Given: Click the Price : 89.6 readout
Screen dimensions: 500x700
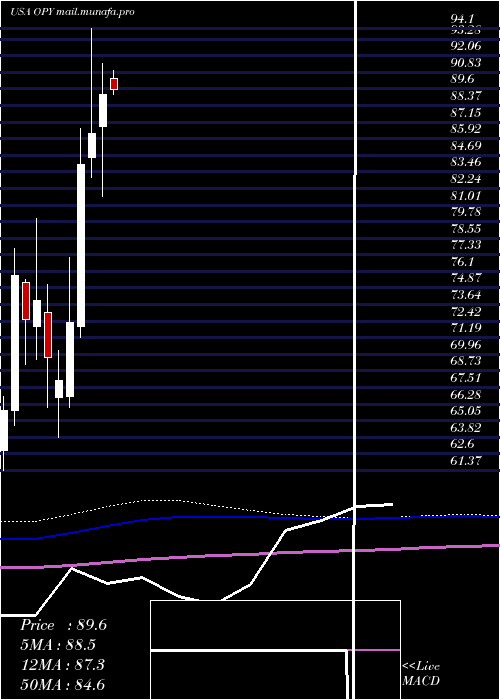Looking at the screenshot, I should 63,625.
